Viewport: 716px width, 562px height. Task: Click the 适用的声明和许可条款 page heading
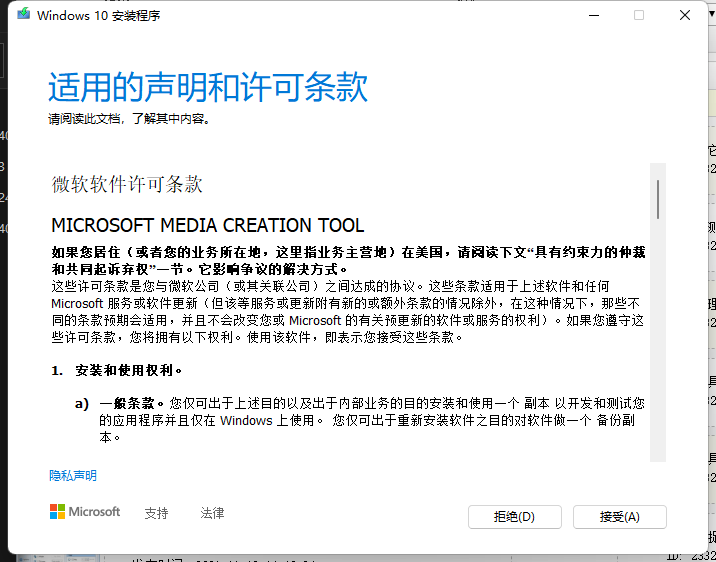coord(208,88)
